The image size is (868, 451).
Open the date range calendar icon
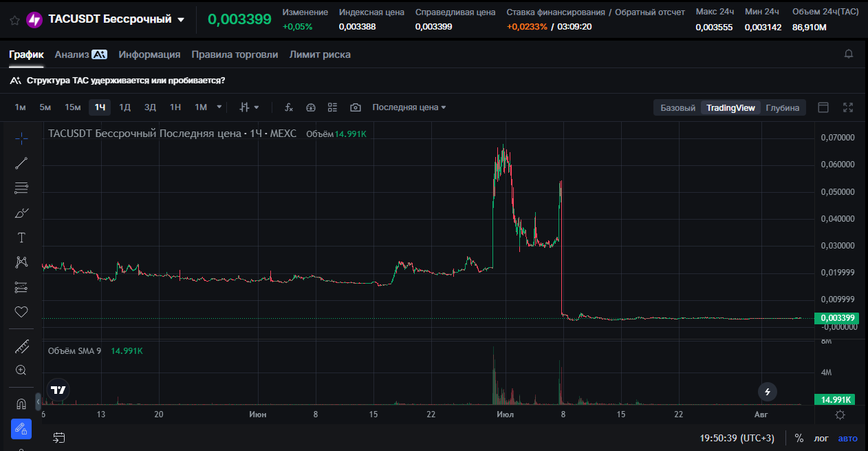pos(59,437)
